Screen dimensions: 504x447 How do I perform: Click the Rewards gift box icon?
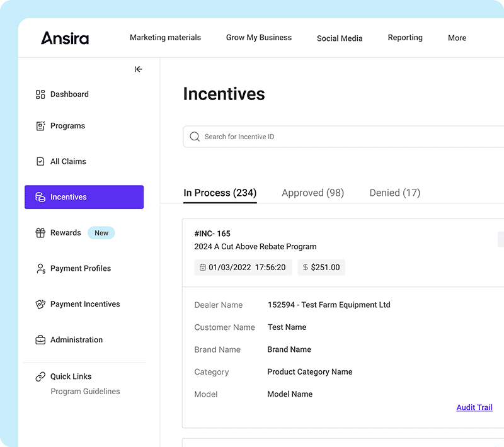40,232
